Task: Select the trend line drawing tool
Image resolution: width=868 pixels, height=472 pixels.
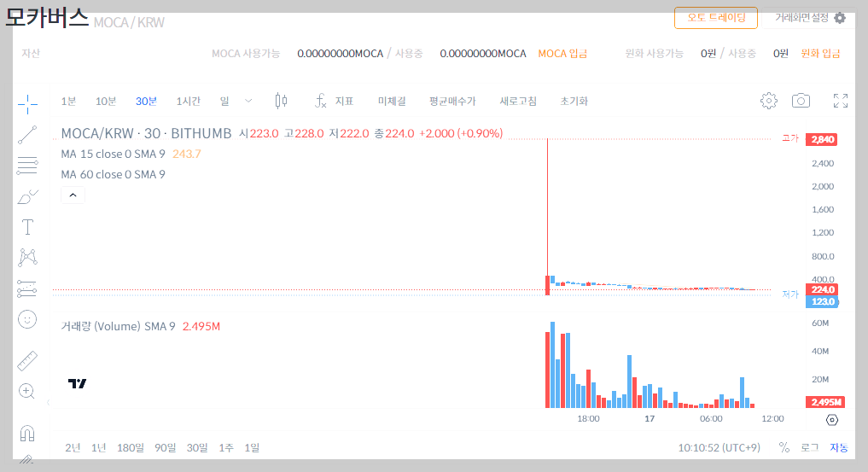Action: tap(27, 135)
